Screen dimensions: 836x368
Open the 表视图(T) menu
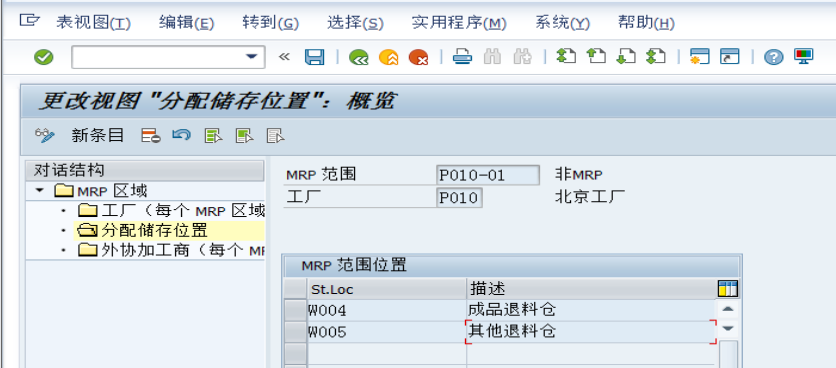point(93,22)
